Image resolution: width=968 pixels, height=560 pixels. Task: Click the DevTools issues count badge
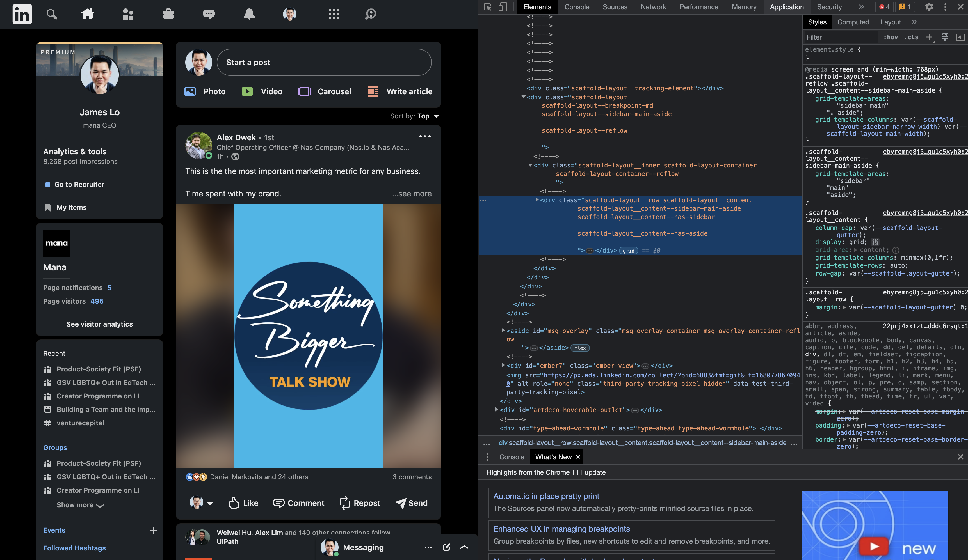[905, 7]
